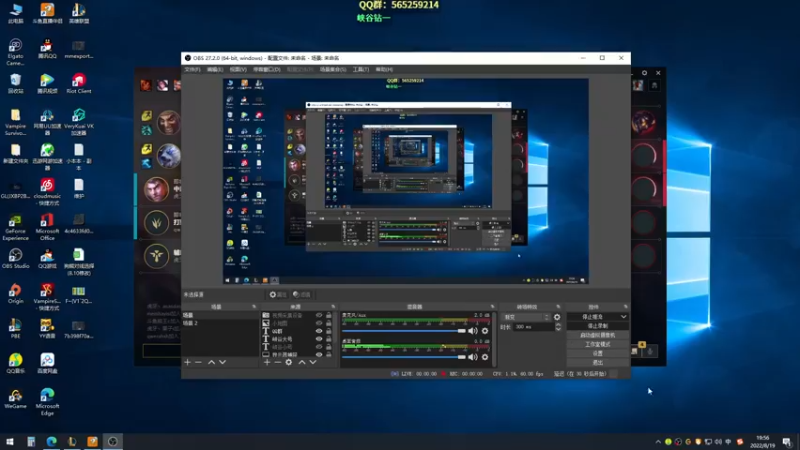Open the 属性 properties toolbar button
The image size is (800, 450).
click(278, 294)
